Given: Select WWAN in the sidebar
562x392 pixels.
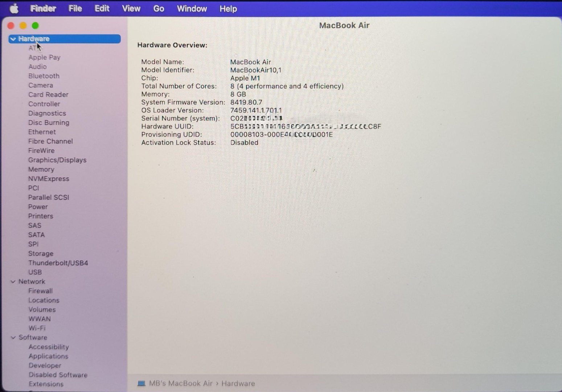Looking at the screenshot, I should [x=40, y=319].
